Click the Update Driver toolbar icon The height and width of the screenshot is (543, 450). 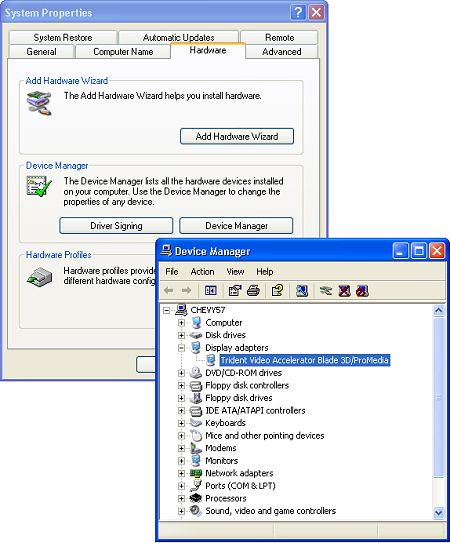pos(326,290)
